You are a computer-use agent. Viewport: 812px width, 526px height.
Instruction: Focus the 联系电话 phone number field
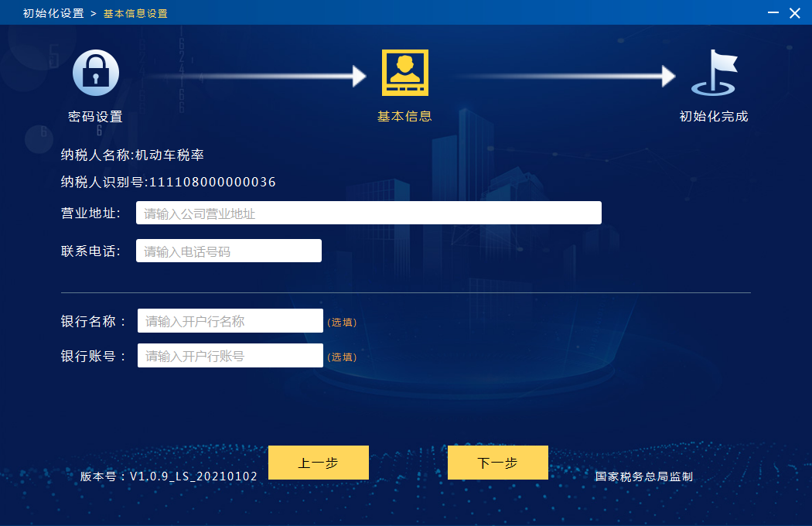228,251
